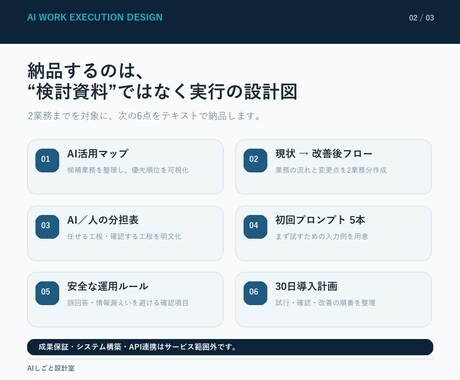Click the headline 納品するのは、
Image resolution: width=460 pixels, height=380 pixels.
click(x=86, y=70)
